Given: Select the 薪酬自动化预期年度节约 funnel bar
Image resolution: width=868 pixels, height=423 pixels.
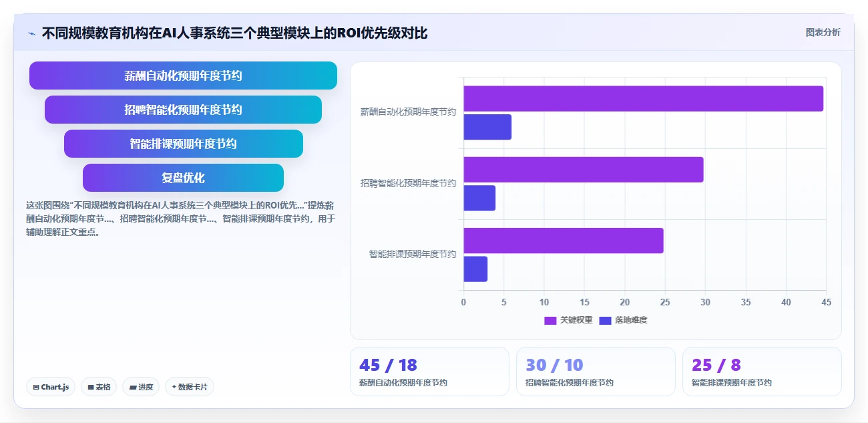Looking at the screenshot, I should [183, 76].
